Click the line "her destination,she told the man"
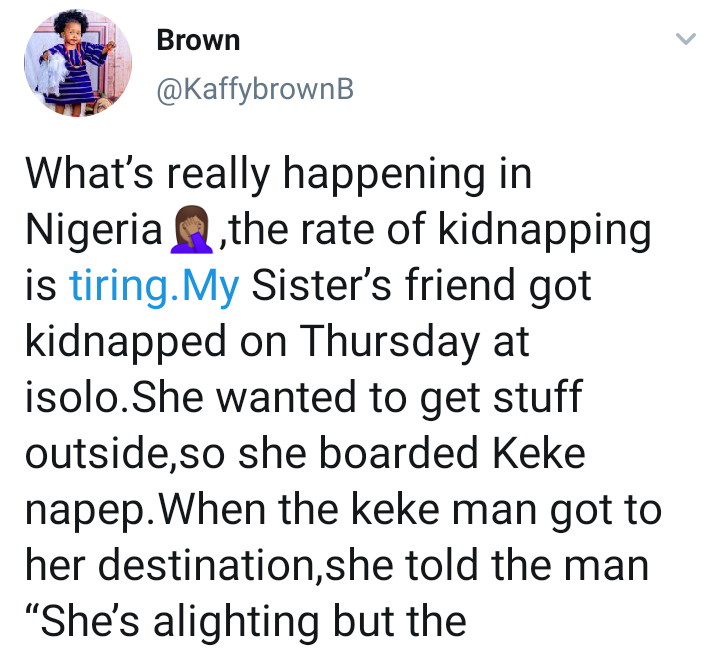720x671 pixels. [x=336, y=566]
